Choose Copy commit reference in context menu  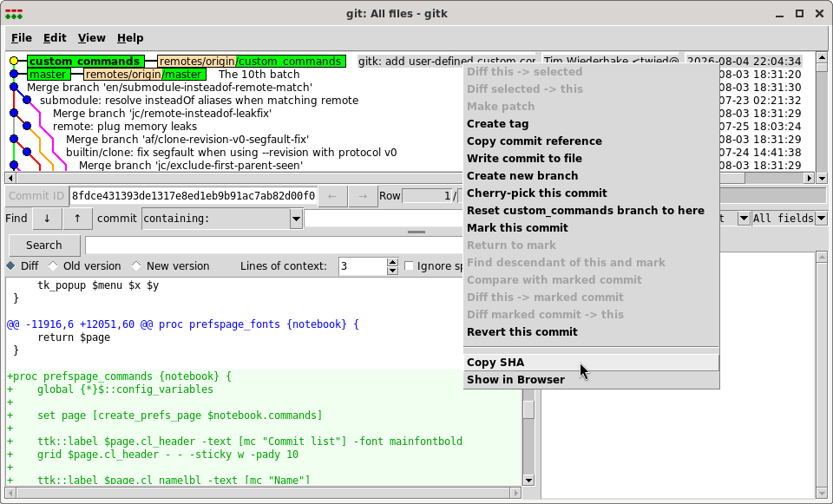coord(591,141)
